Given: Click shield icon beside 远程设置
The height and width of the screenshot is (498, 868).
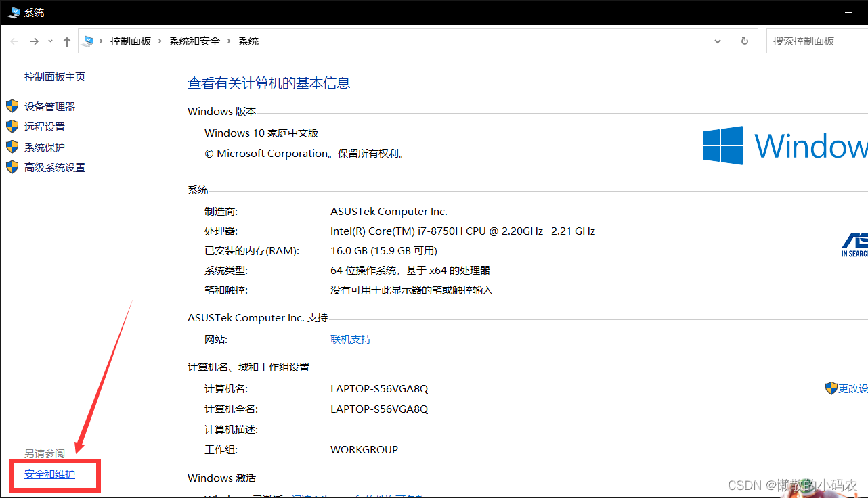Looking at the screenshot, I should 12,127.
